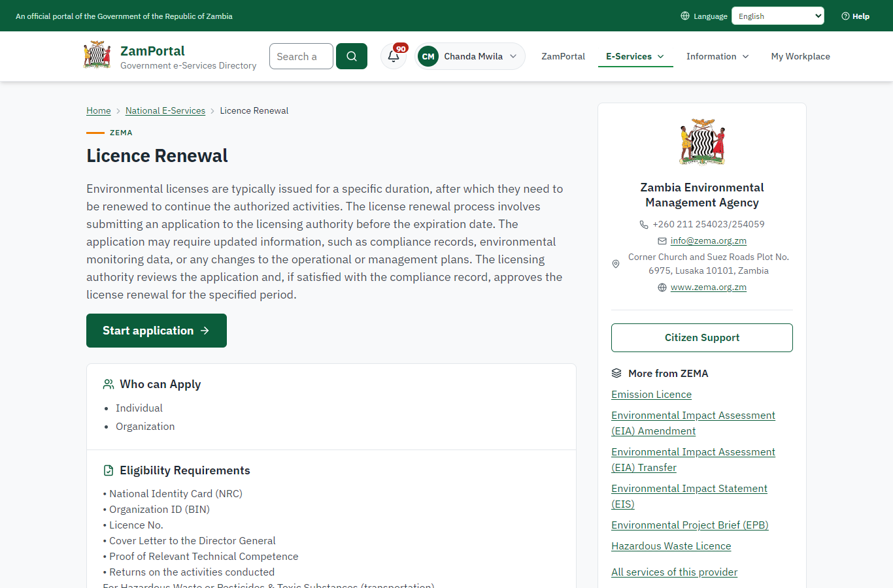Click the Licence Renewal page heading
893x588 pixels.
tap(157, 155)
